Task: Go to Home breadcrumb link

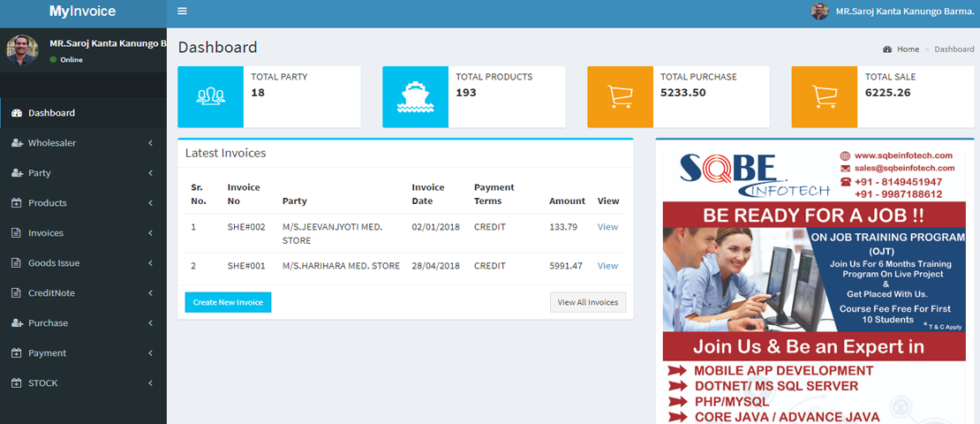Action: point(908,49)
